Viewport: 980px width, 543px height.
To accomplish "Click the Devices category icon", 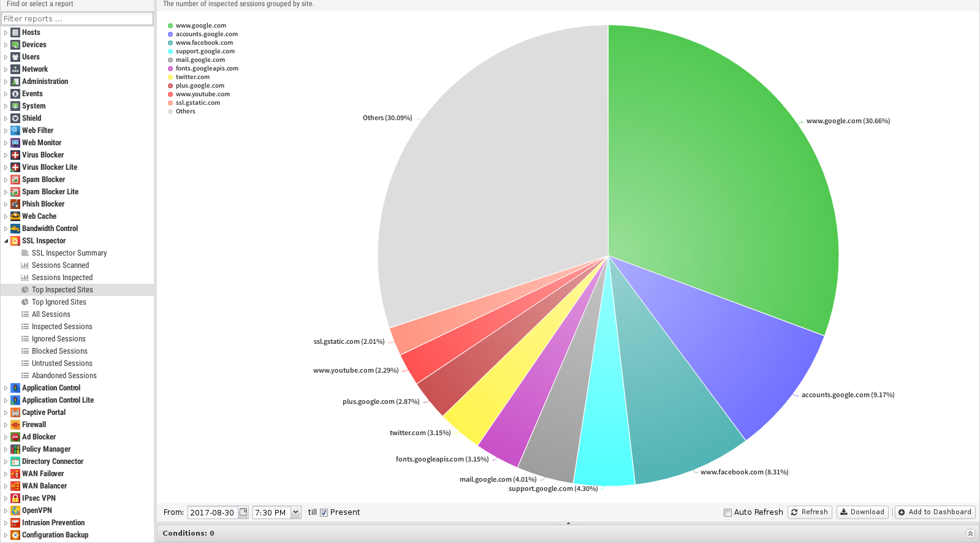I will point(15,45).
